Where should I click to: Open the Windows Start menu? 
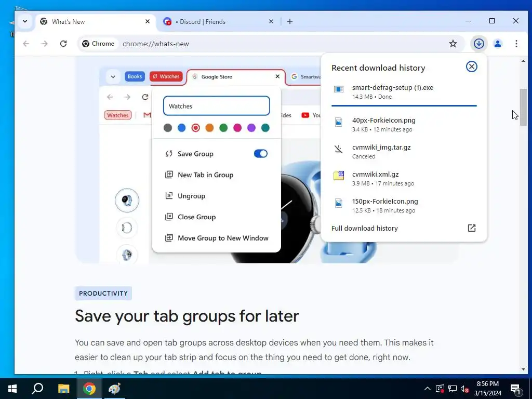(12, 389)
